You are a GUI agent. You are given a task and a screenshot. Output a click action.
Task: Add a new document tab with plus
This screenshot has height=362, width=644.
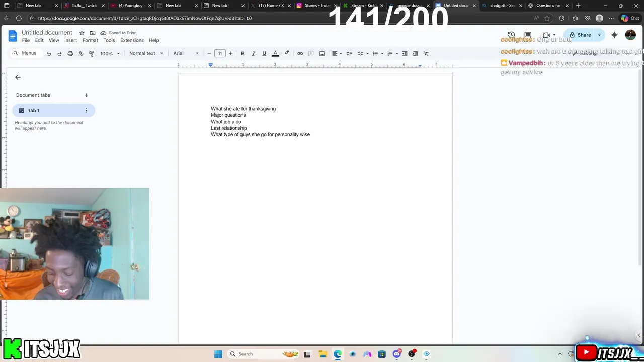tap(86, 95)
